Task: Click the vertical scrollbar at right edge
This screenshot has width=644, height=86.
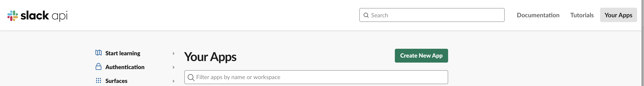Action: pos(642,43)
